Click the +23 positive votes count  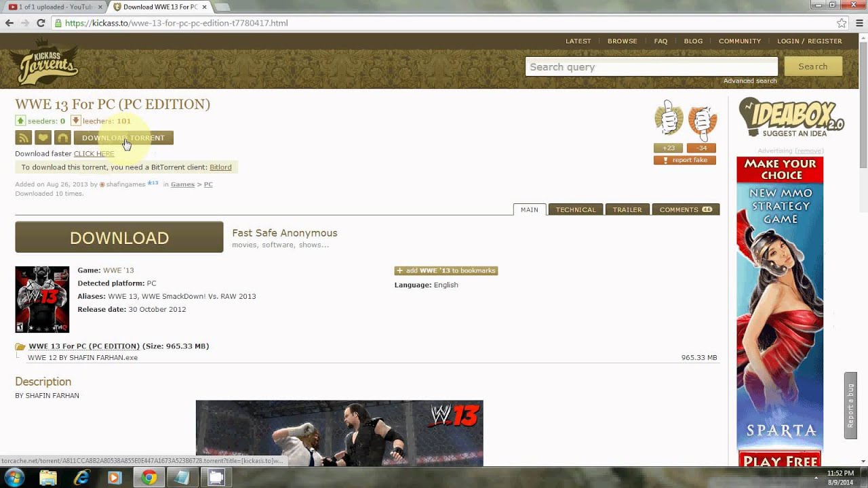[x=669, y=148]
